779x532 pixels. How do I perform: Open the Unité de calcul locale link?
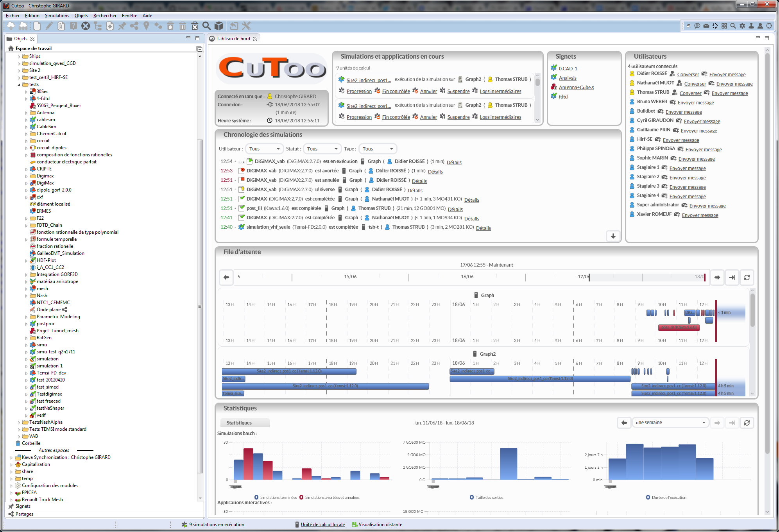pyautogui.click(x=323, y=525)
